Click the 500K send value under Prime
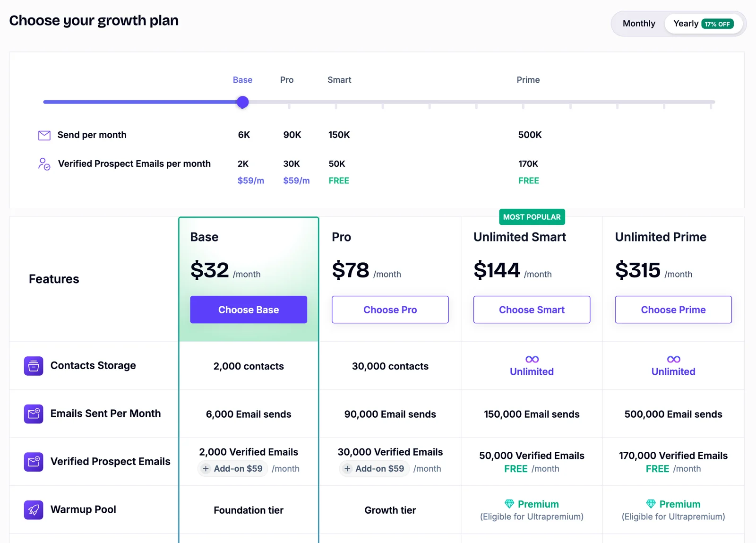Screen dimensions: 756x543 (530, 135)
